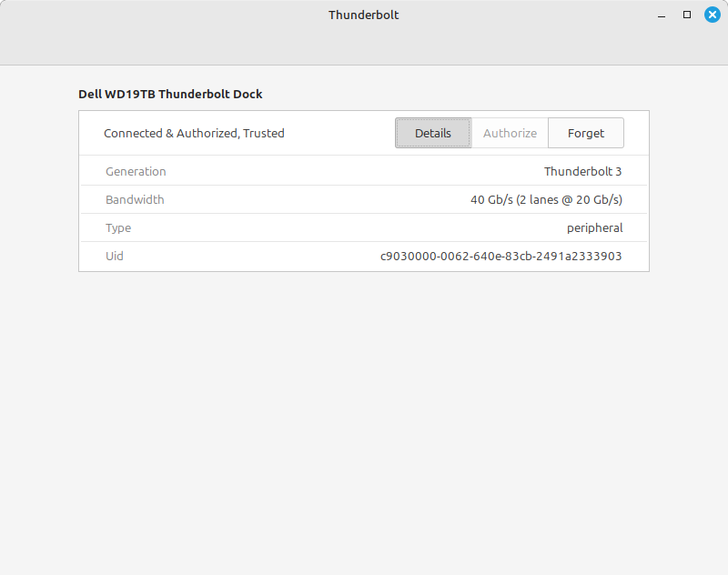Screen dimensions: 728x575
Task: Select the Type row
Action: coord(363,227)
